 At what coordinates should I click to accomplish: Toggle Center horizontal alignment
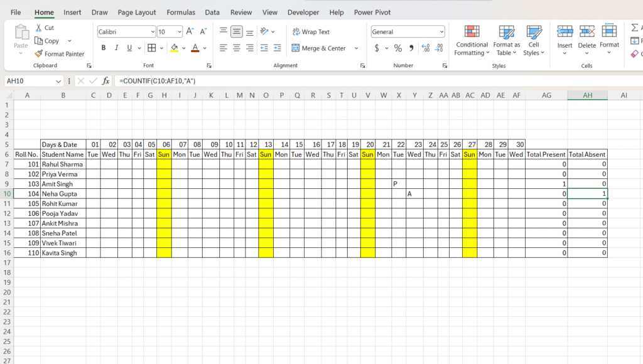[237, 48]
